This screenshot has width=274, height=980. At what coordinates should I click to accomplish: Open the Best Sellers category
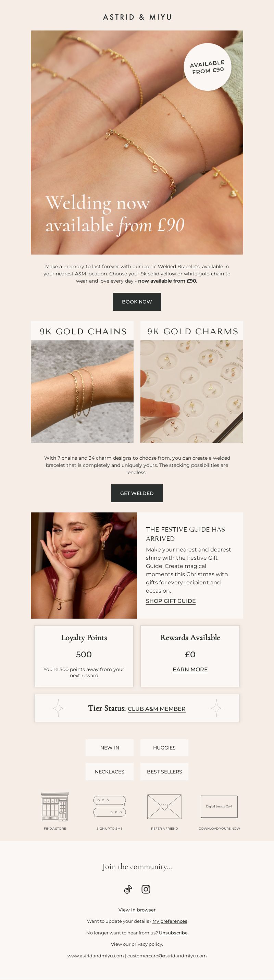point(164,771)
